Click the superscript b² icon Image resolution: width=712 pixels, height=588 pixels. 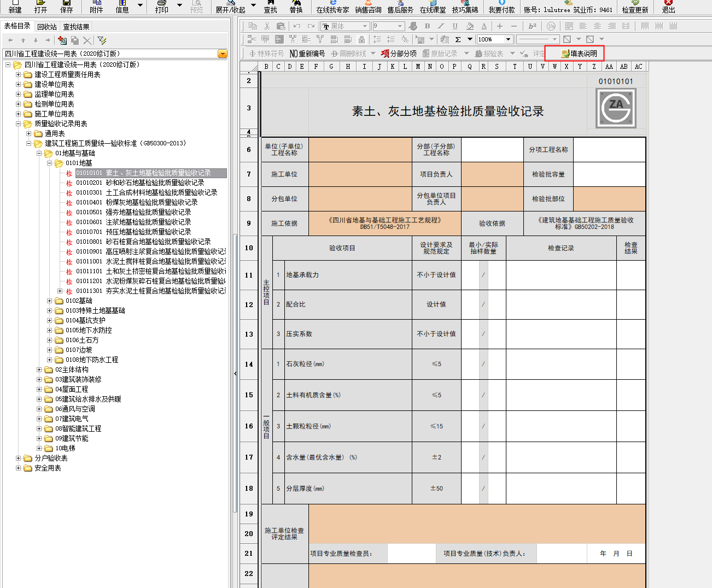(533, 26)
